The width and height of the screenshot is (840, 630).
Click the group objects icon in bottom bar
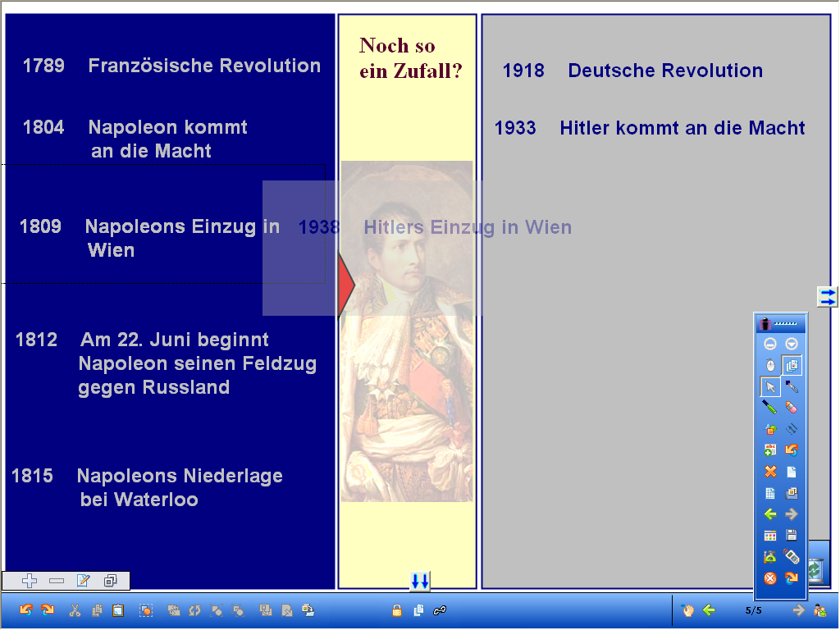pos(266,610)
